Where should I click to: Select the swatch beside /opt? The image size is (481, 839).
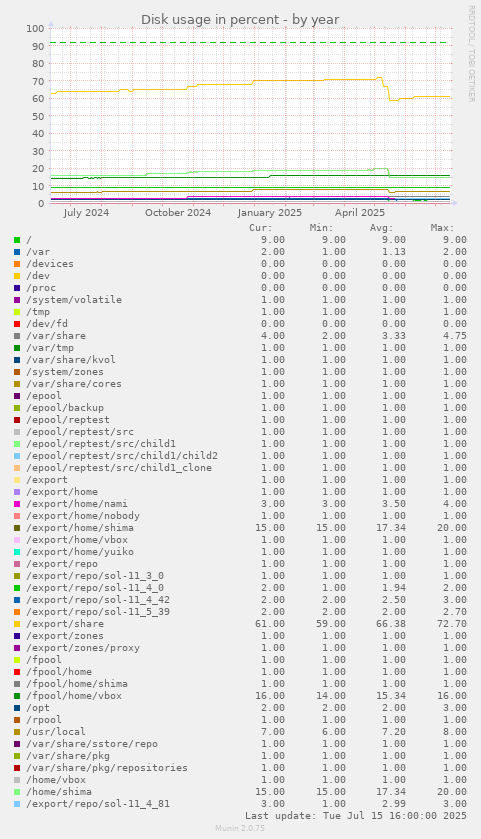coord(17,708)
